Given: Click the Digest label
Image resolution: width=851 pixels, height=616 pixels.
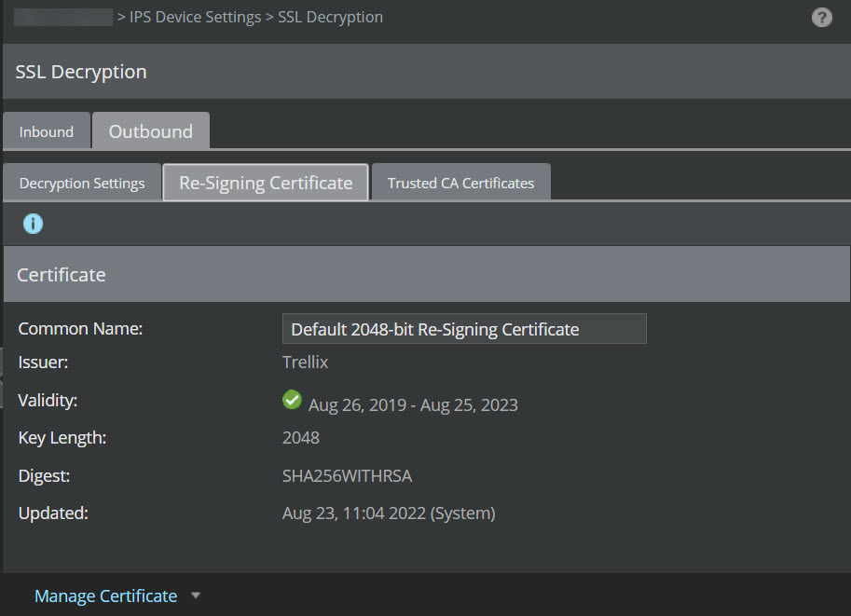Looking at the screenshot, I should point(44,476).
